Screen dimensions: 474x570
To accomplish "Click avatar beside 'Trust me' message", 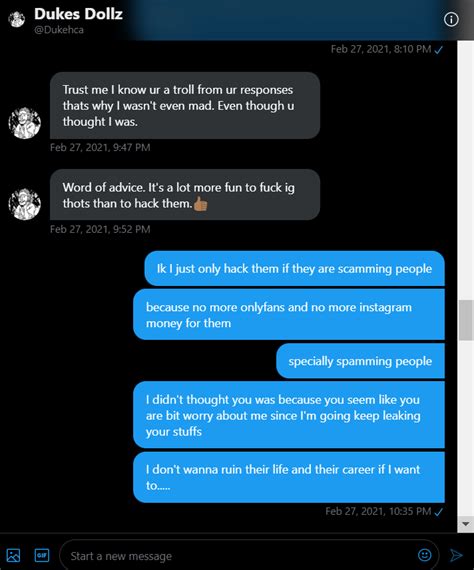I will pyautogui.click(x=24, y=123).
